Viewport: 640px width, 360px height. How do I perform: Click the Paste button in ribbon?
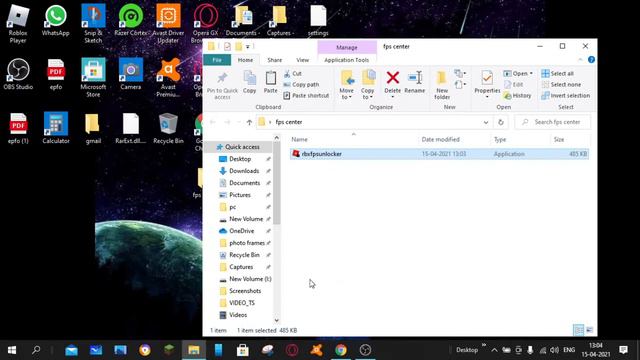[270, 82]
